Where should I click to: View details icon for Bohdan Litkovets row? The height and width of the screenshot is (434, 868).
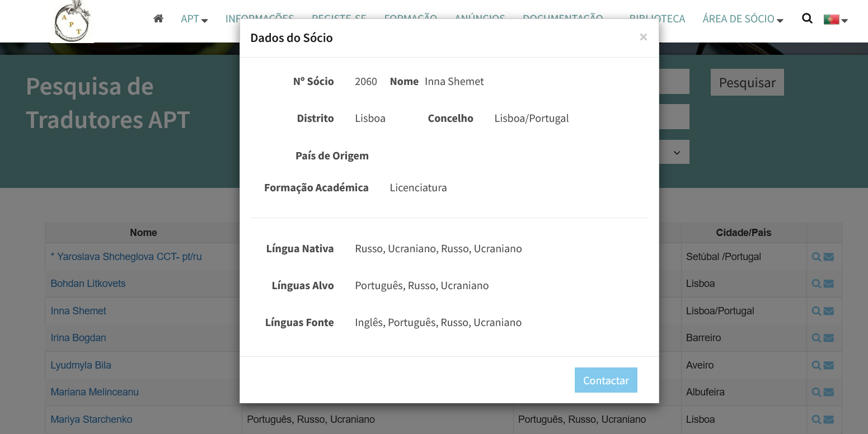click(817, 284)
